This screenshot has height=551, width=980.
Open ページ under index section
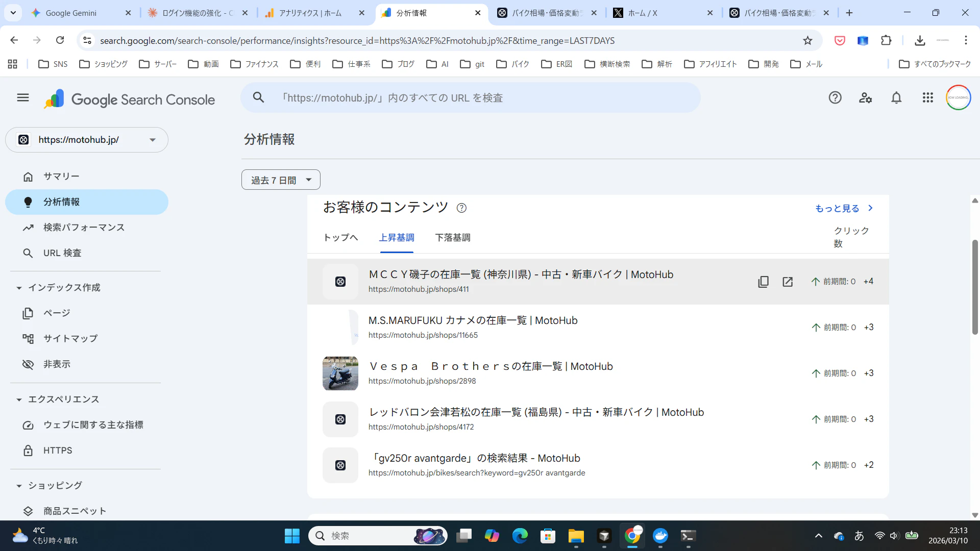pos(87,313)
